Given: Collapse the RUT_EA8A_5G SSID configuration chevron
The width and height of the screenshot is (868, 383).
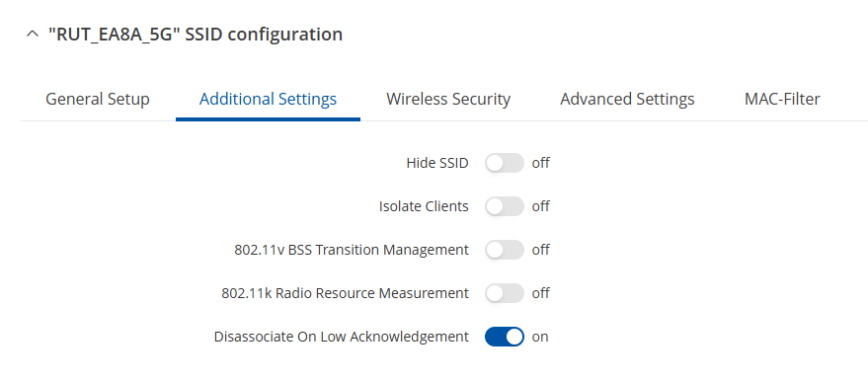Looking at the screenshot, I should click(x=33, y=35).
